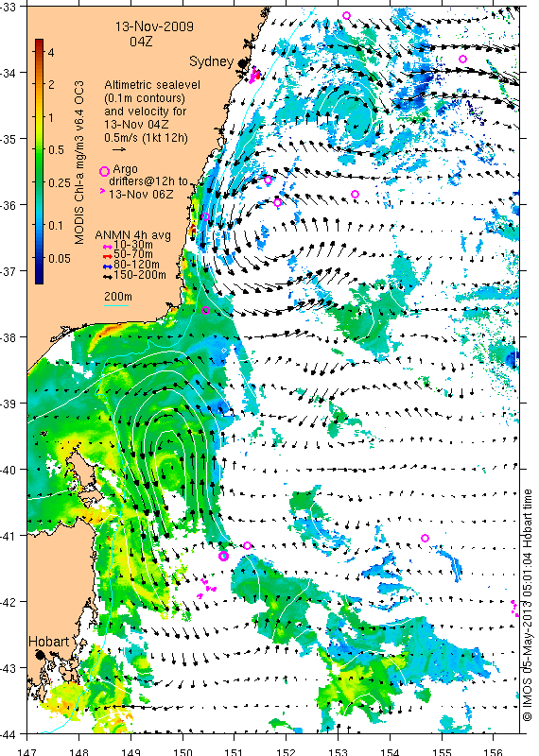Click the Hobart city label
This screenshot has height=756, width=539.
(x=49, y=642)
